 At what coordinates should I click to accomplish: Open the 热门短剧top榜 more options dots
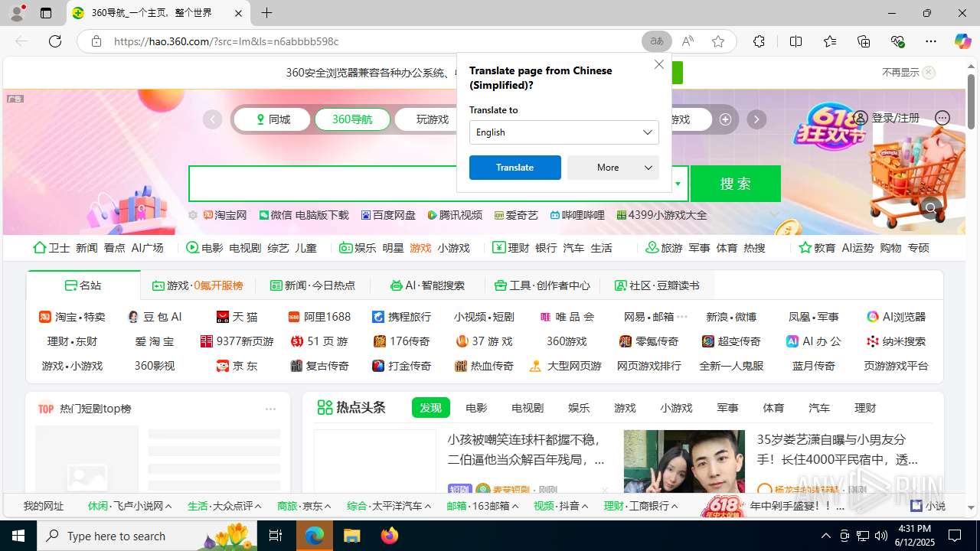click(270, 409)
